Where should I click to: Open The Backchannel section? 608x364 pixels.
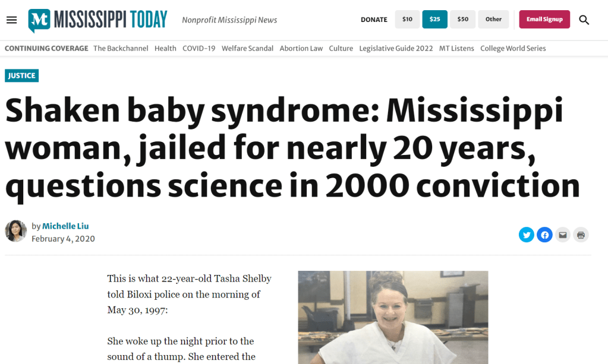(x=121, y=48)
